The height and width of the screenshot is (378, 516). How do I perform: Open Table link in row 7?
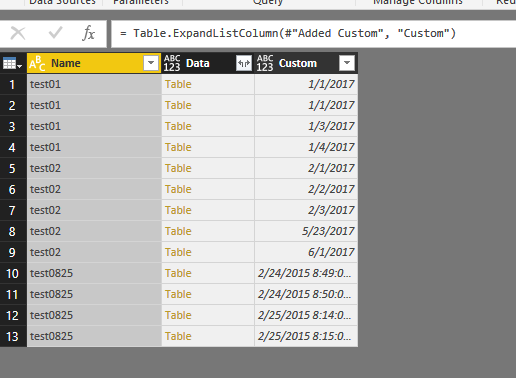click(x=178, y=210)
